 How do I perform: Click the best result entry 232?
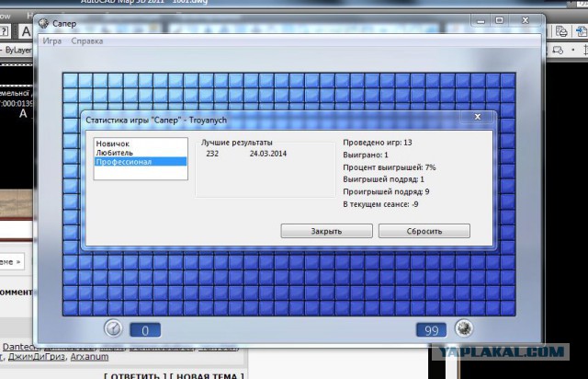pos(212,154)
